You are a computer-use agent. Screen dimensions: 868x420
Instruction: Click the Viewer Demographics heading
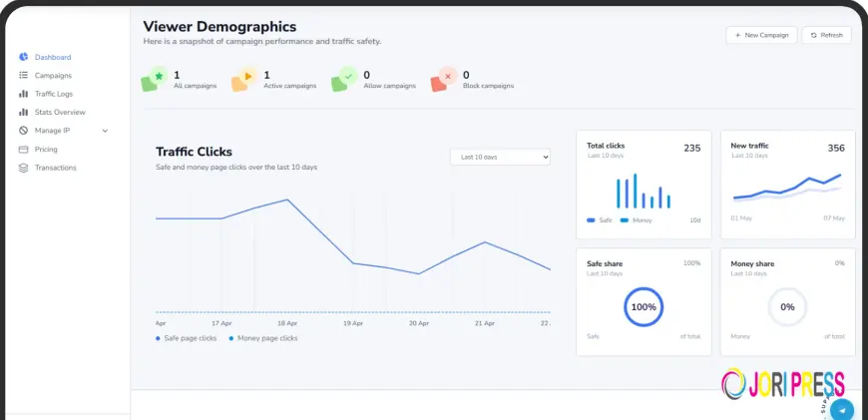(x=219, y=26)
